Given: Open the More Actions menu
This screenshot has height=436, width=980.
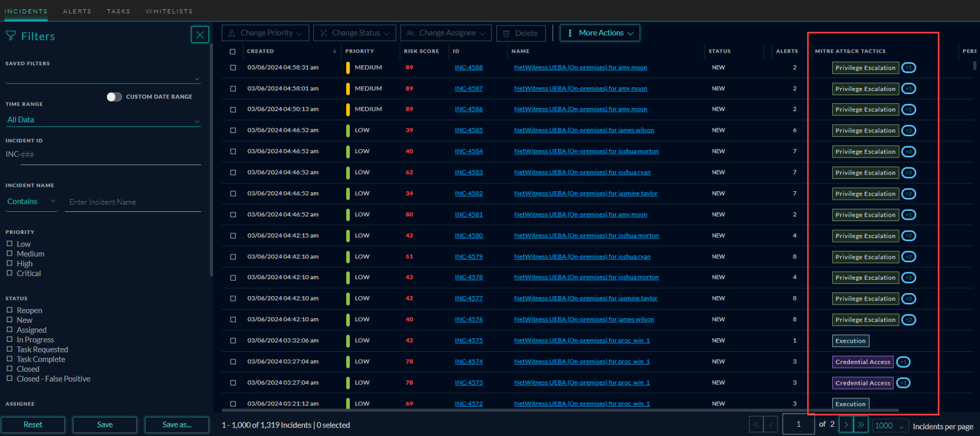Looking at the screenshot, I should [x=600, y=33].
